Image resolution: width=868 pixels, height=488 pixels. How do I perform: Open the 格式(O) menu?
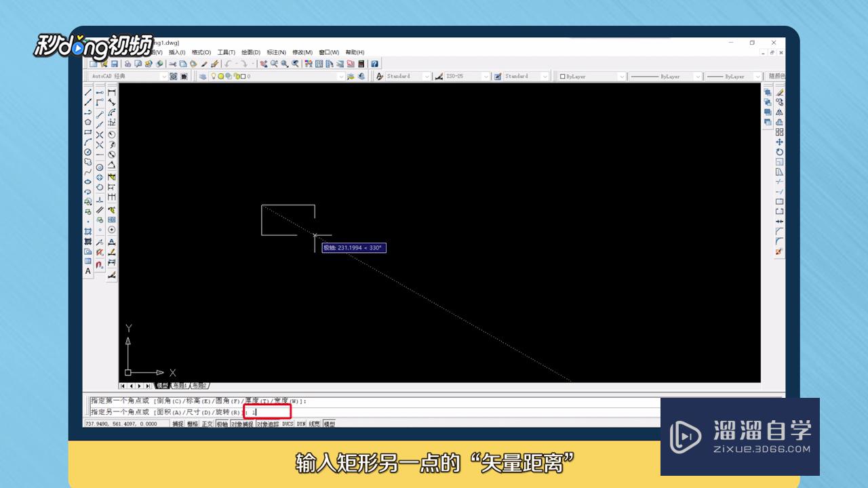[201, 52]
